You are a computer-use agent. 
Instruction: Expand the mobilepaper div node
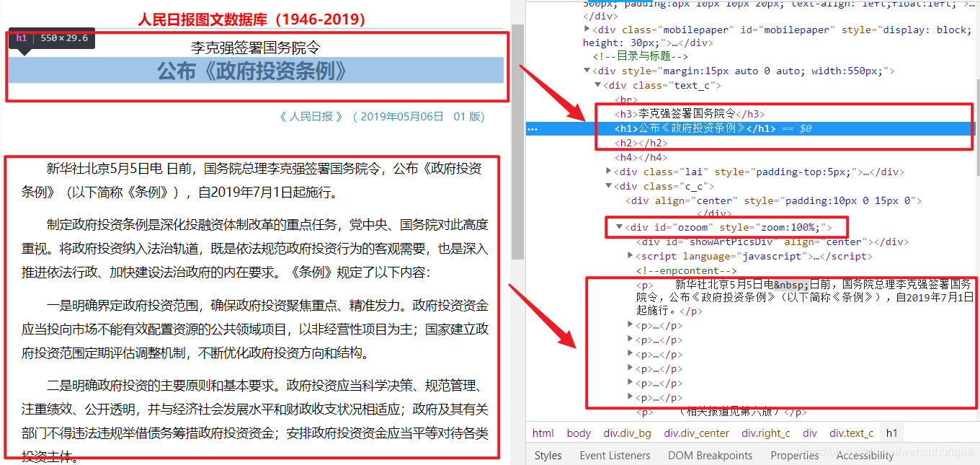(x=587, y=30)
